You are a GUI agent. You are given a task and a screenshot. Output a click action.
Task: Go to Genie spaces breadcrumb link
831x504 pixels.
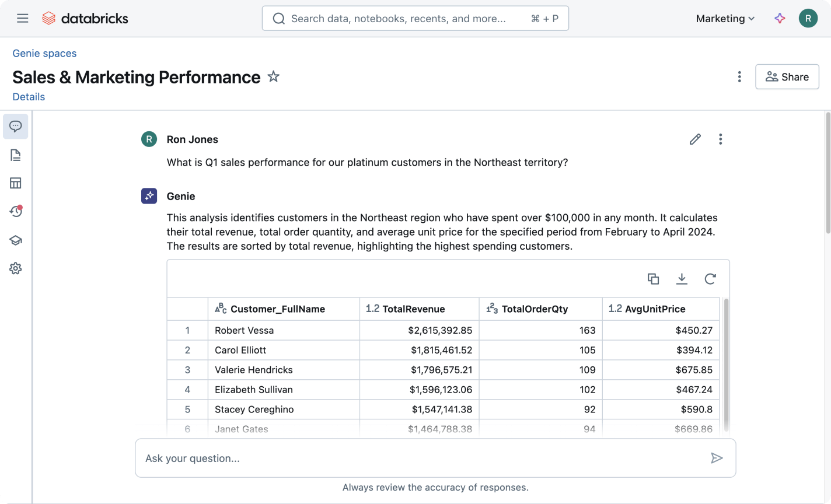44,54
